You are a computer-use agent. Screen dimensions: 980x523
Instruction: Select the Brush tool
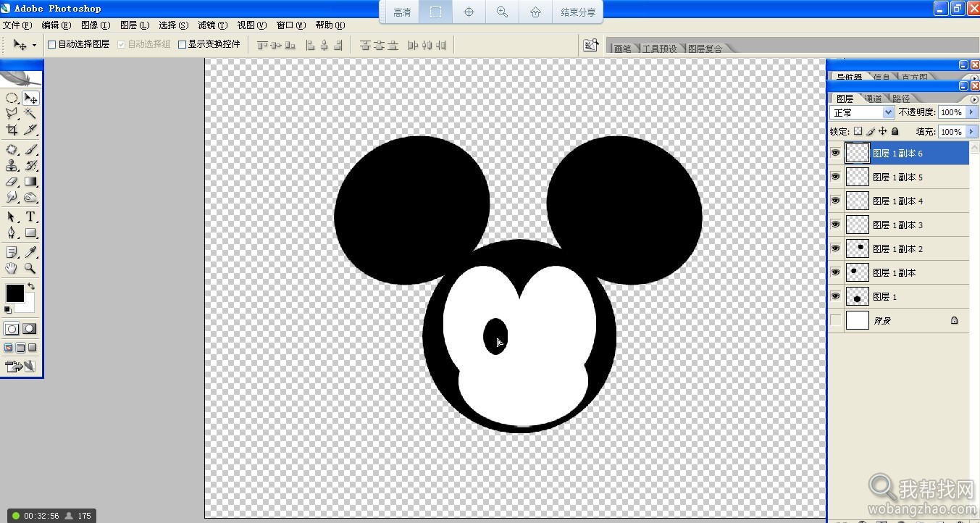click(30, 150)
